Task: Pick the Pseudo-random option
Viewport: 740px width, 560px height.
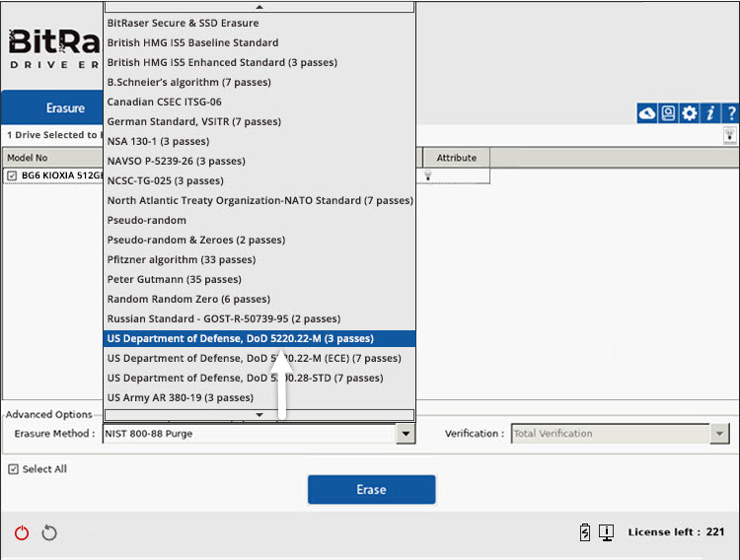Action: pyautogui.click(x=259, y=220)
